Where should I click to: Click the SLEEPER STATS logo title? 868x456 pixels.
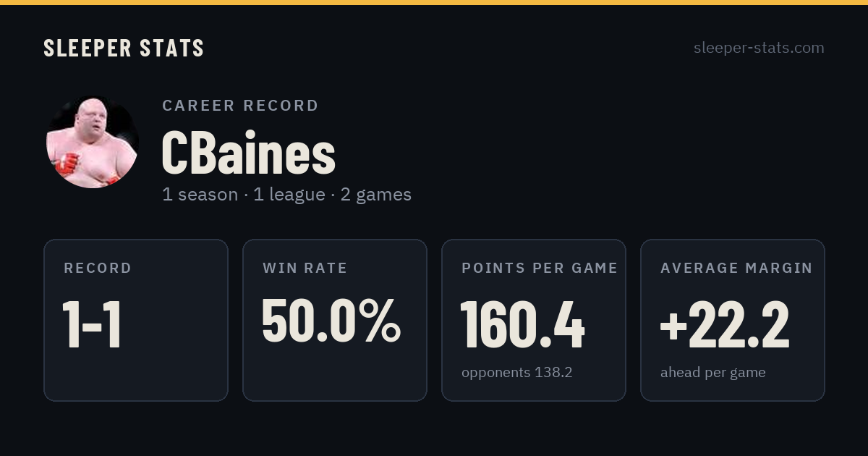coord(124,48)
